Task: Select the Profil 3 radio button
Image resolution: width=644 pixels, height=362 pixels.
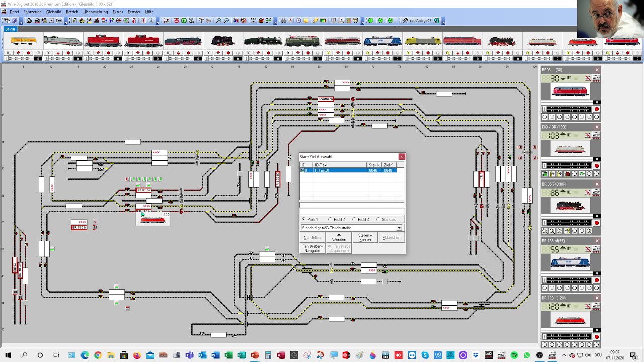Action: coord(354,219)
